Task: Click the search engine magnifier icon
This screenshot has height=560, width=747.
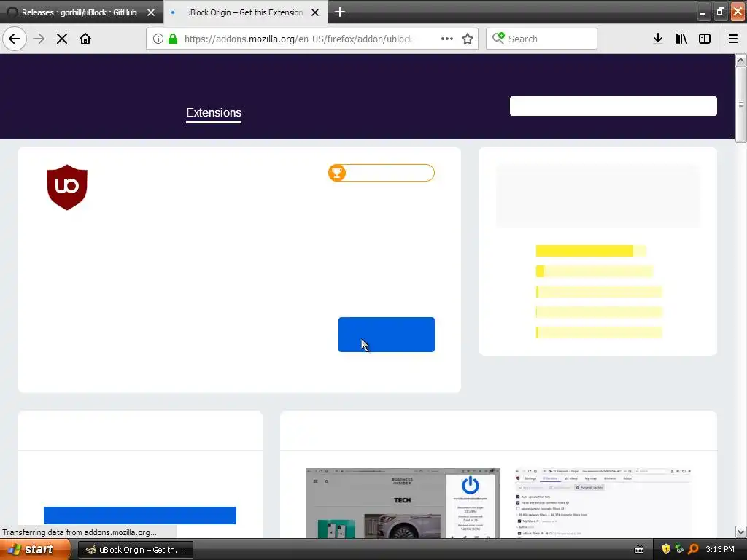Action: pos(498,38)
